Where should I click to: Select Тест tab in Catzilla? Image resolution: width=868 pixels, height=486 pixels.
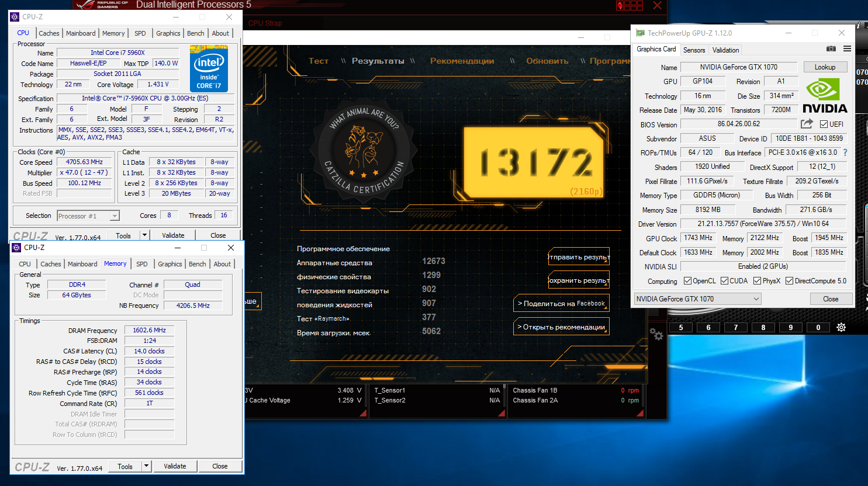click(x=319, y=61)
